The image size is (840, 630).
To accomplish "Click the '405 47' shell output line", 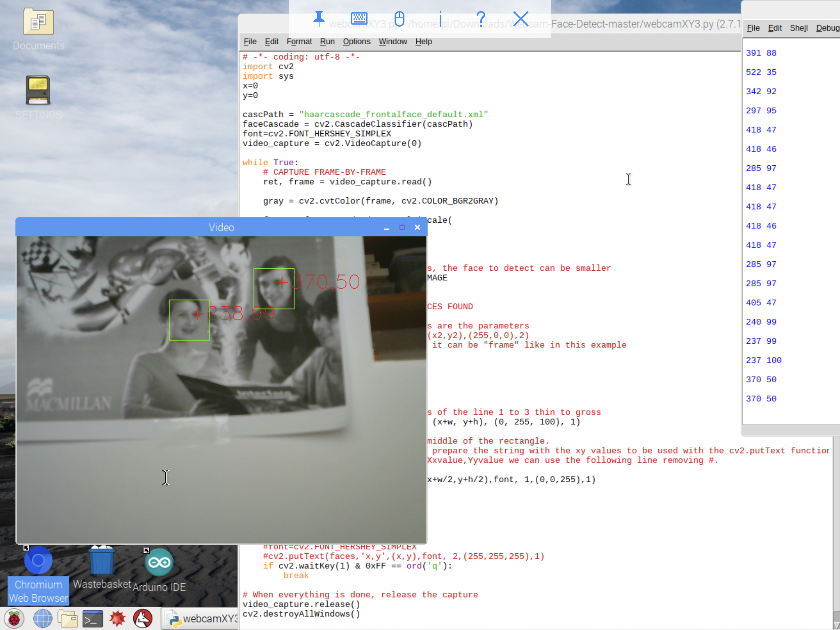I will click(x=761, y=303).
